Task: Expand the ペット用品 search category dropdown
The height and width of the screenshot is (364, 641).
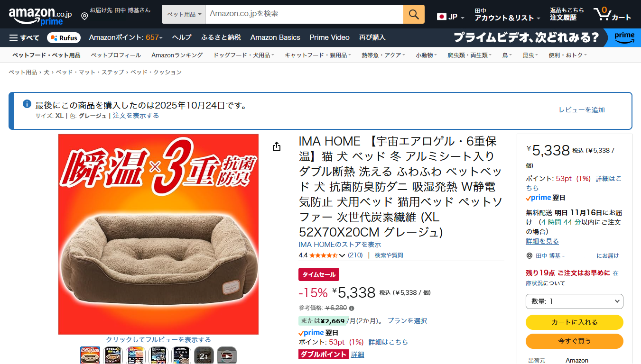Action: point(184,14)
